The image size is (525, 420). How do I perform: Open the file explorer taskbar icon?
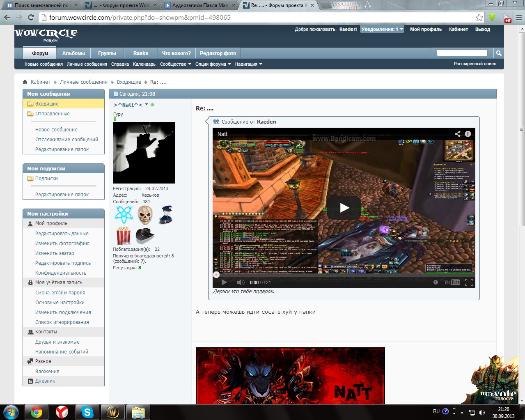pos(138,412)
